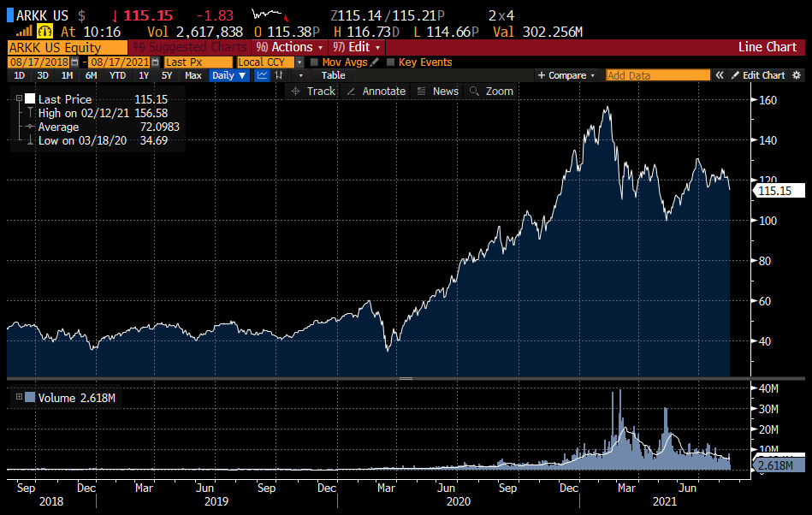
Task: Click the price/volume pane divider handle
Action: 406,378
